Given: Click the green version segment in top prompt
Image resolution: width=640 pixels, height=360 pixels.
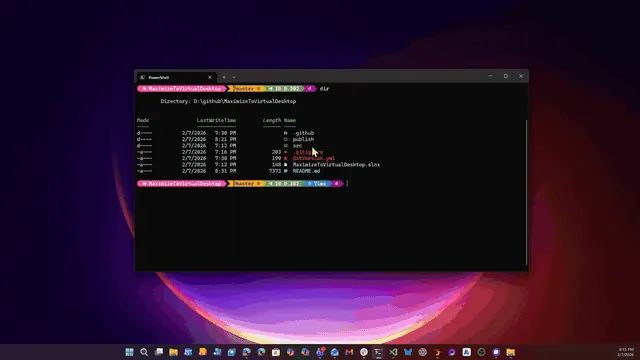Looking at the screenshot, I should click(x=284, y=89).
